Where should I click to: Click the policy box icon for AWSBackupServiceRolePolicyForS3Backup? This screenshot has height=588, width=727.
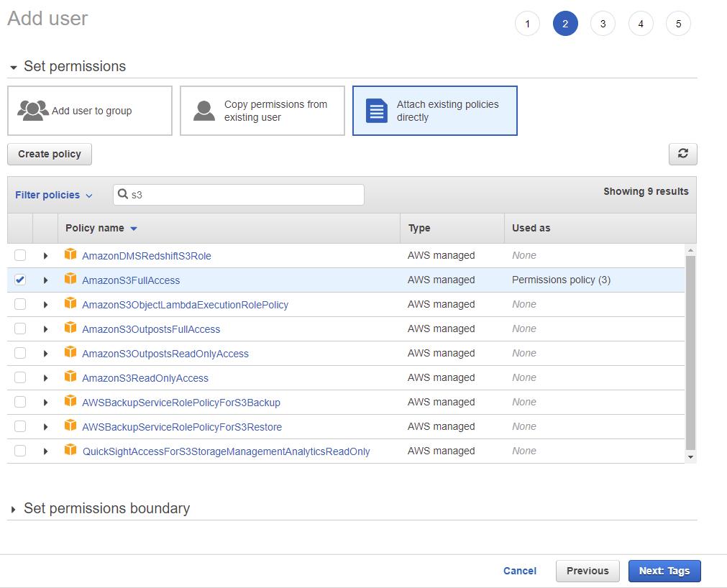[x=70, y=401]
